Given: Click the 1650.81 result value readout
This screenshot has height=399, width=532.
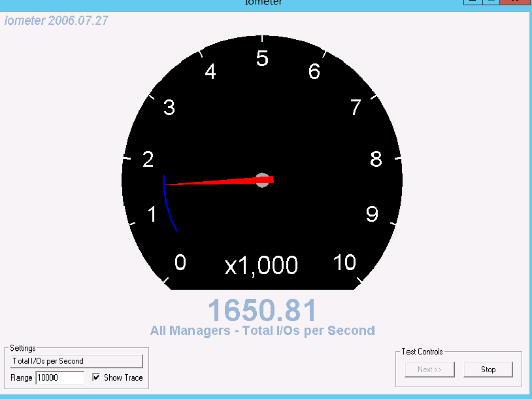Looking at the screenshot, I should tap(262, 310).
